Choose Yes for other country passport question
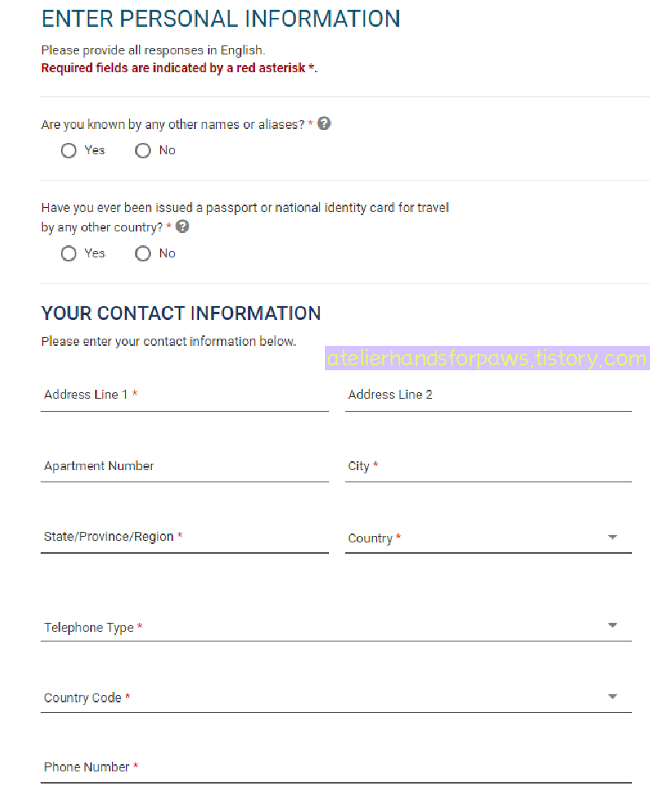 68,253
